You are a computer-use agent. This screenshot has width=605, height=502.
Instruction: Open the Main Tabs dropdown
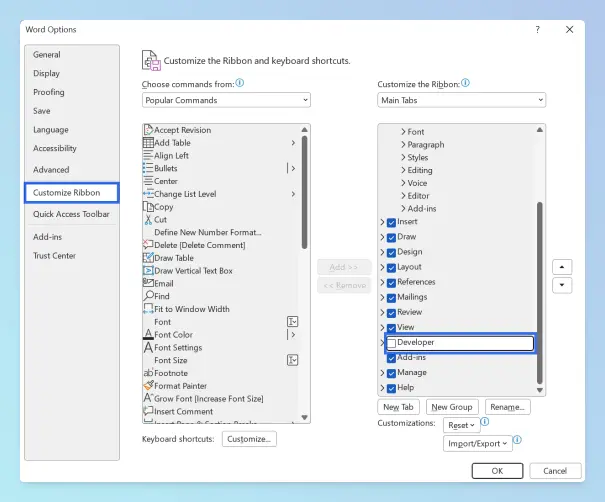461,100
